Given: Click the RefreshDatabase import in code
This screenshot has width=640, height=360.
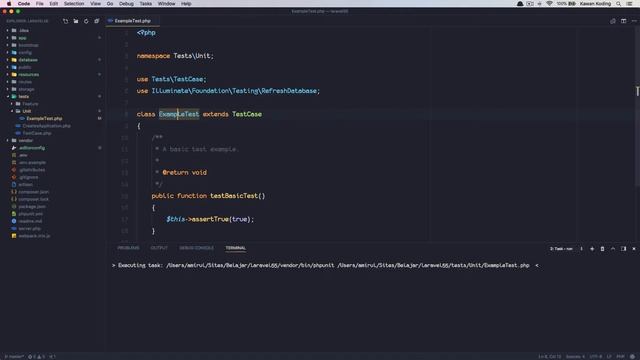Looking at the screenshot, I should [x=289, y=91].
